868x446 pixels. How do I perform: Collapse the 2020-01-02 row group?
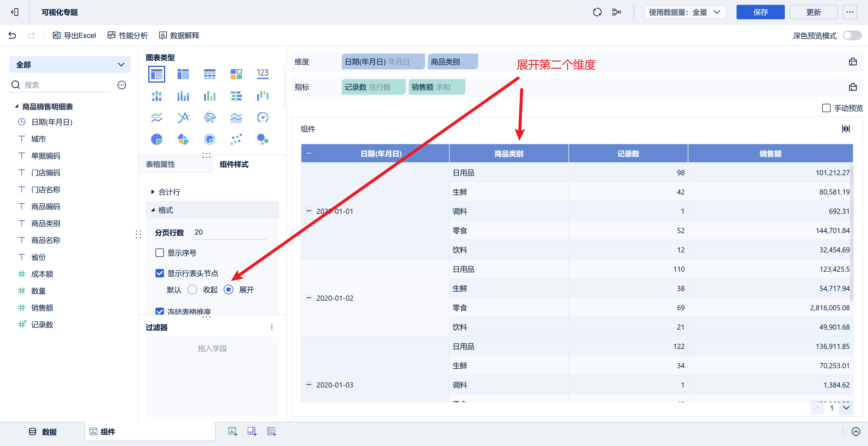pos(309,298)
